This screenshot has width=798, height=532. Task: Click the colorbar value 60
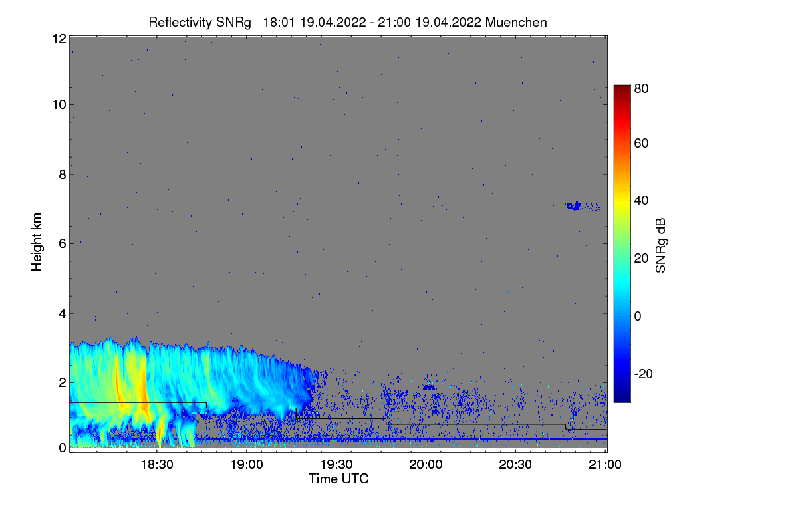pyautogui.click(x=642, y=144)
